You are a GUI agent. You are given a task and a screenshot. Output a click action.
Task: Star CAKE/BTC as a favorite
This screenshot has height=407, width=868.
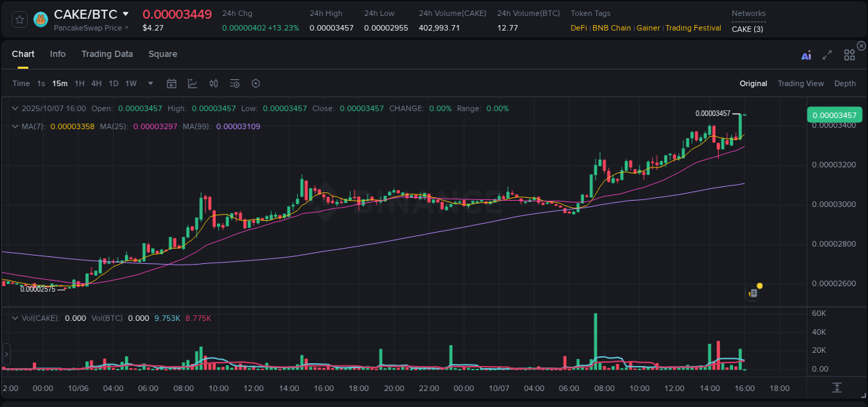[x=19, y=19]
